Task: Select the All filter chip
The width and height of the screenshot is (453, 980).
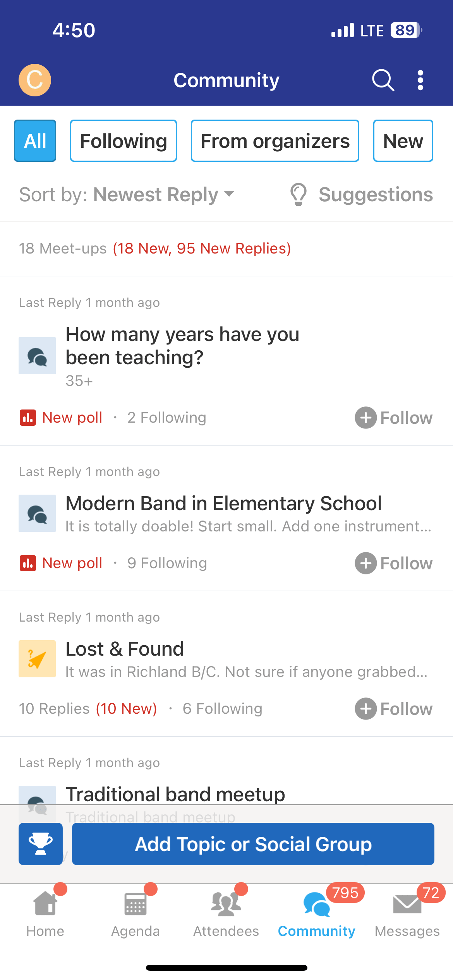Action: (x=35, y=141)
